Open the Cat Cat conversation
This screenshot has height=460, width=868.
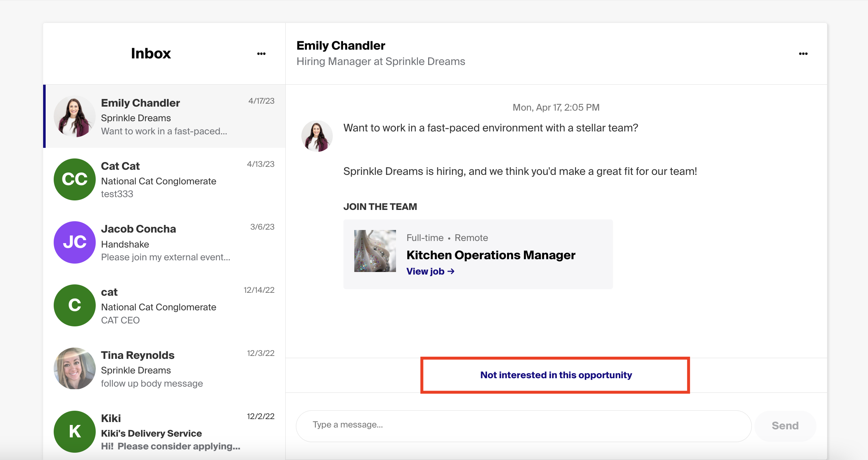click(x=164, y=179)
